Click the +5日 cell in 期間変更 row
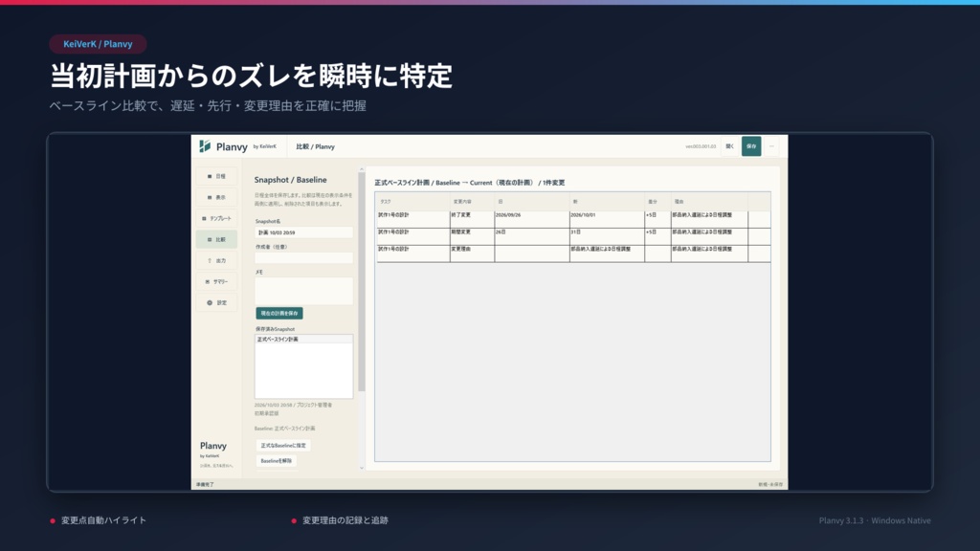Screen dimensions: 980x551 click(657, 236)
